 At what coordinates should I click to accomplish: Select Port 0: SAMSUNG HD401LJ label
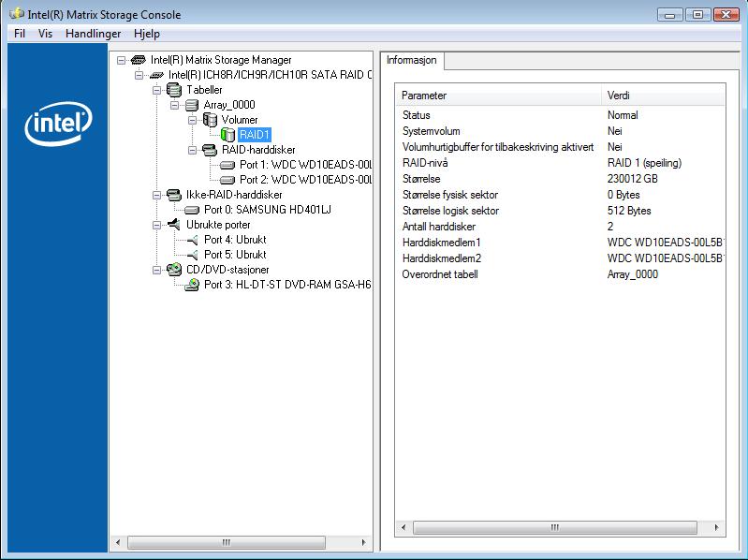point(267,210)
